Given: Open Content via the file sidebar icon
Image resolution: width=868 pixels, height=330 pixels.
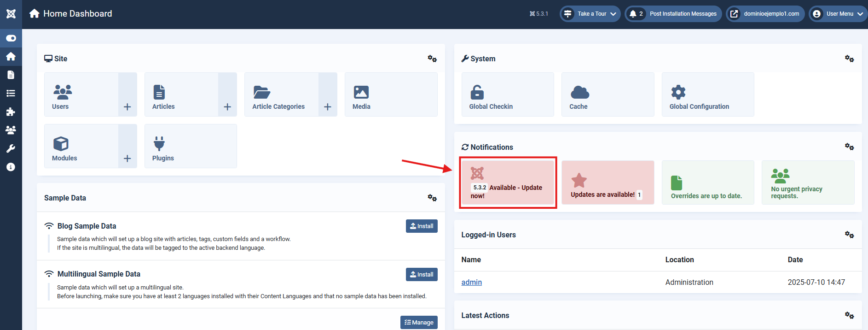Looking at the screenshot, I should pos(11,75).
